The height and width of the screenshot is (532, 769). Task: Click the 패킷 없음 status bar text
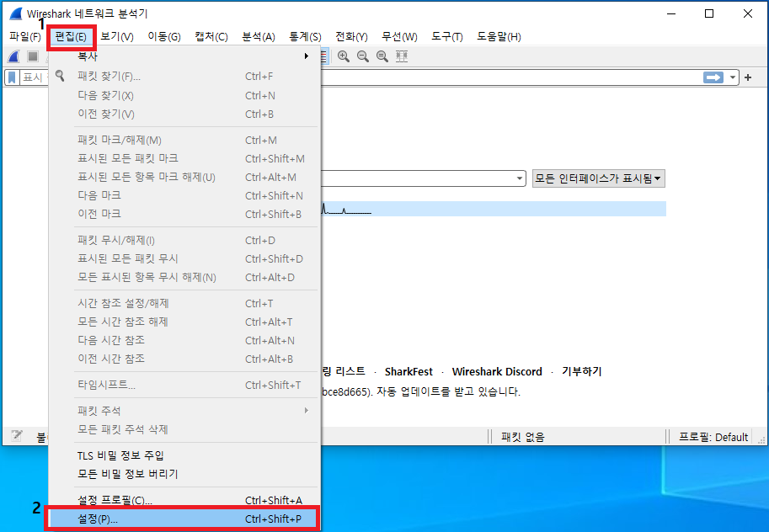523,437
